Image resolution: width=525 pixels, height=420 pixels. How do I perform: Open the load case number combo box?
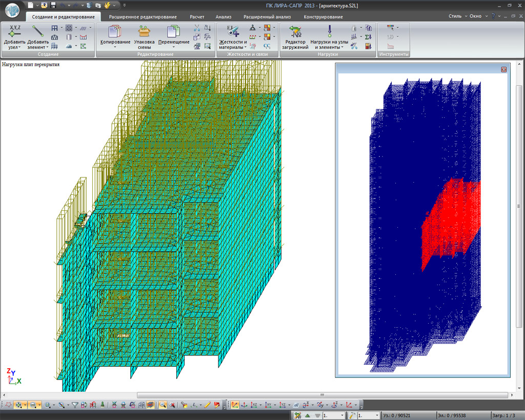point(334,415)
